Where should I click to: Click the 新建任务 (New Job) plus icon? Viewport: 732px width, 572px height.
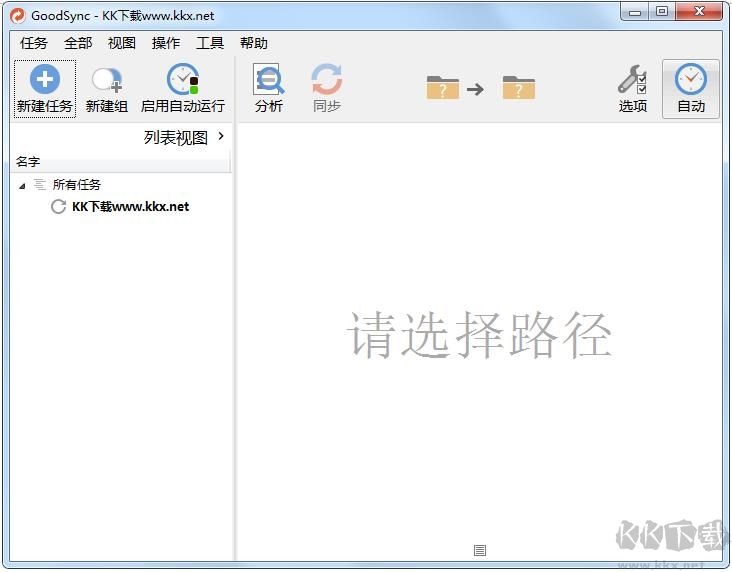pos(45,79)
